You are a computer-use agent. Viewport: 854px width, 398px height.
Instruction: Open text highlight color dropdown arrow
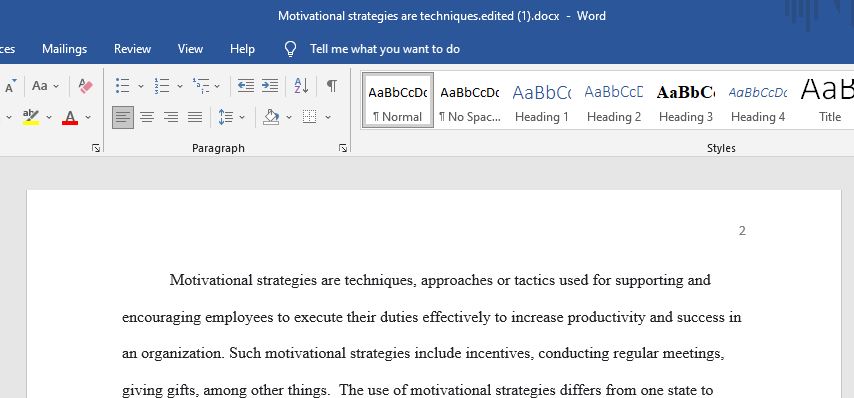[x=49, y=117]
